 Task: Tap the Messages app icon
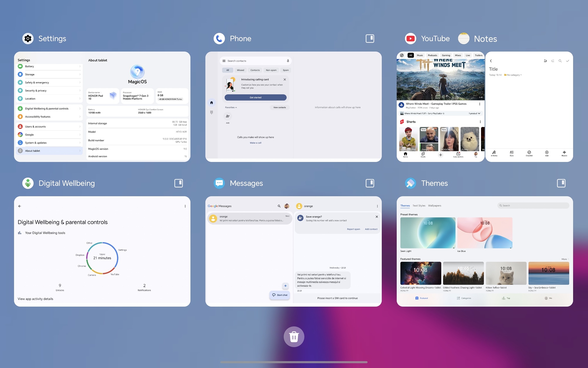tap(219, 183)
